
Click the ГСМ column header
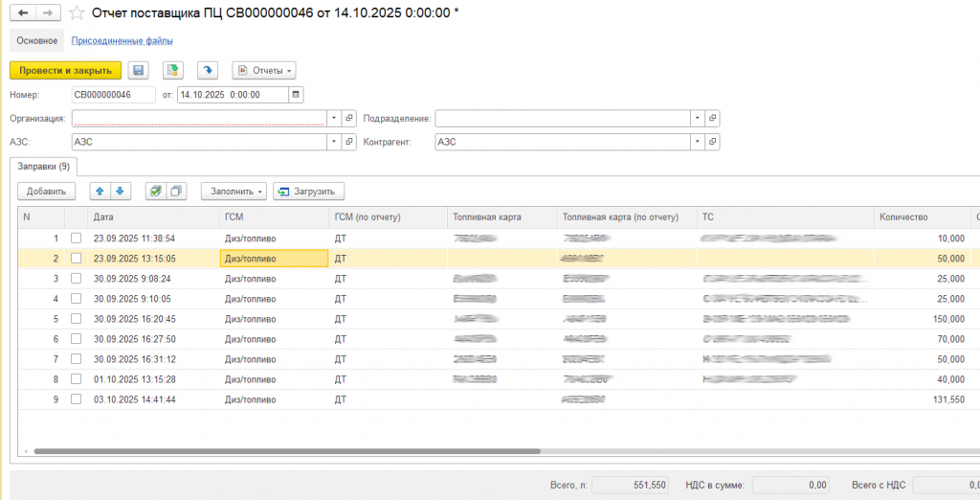[x=274, y=217]
